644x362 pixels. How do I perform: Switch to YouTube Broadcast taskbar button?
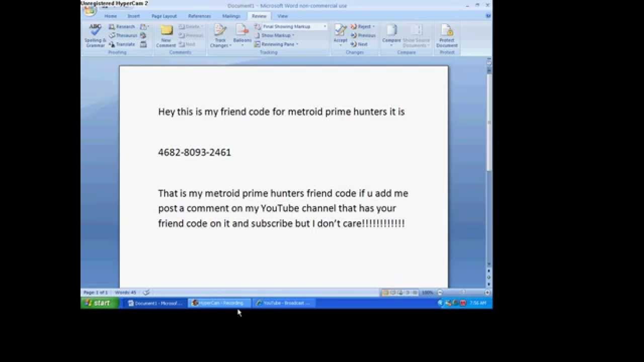(283, 303)
